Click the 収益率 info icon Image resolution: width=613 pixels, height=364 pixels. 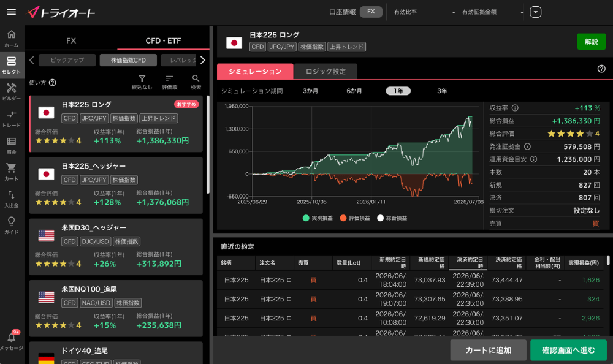[x=515, y=108]
